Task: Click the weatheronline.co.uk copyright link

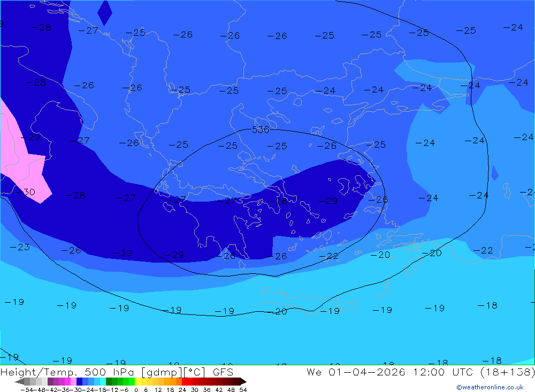Action: point(490,387)
